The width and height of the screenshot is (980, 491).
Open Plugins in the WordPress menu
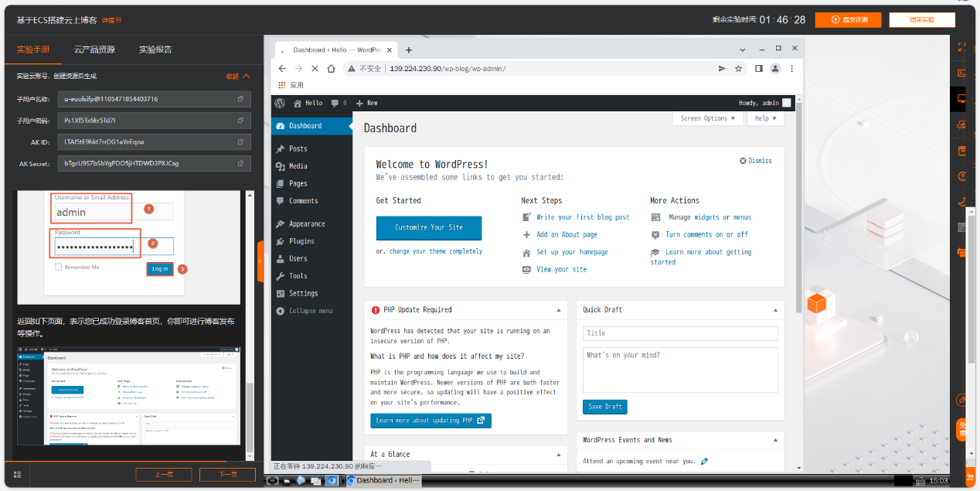pyautogui.click(x=312, y=241)
